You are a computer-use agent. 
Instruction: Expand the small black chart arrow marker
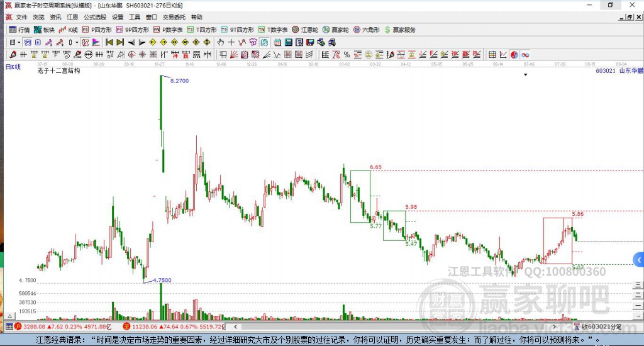click(525, 75)
